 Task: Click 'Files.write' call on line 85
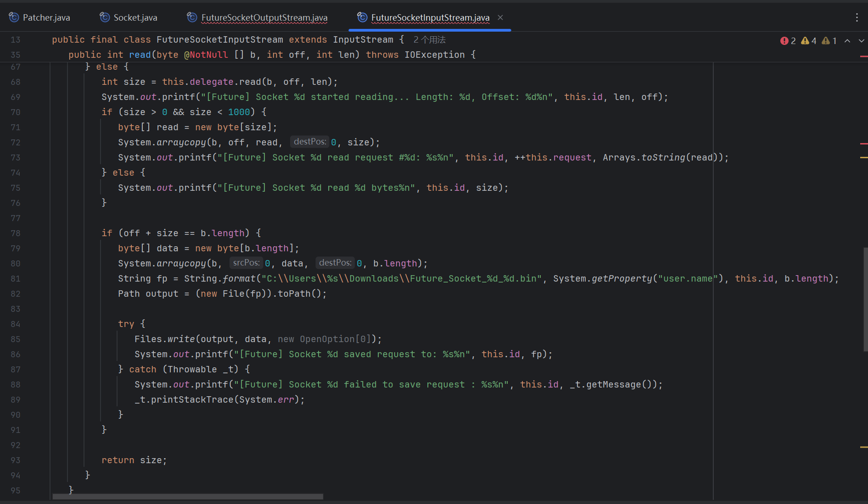click(164, 339)
